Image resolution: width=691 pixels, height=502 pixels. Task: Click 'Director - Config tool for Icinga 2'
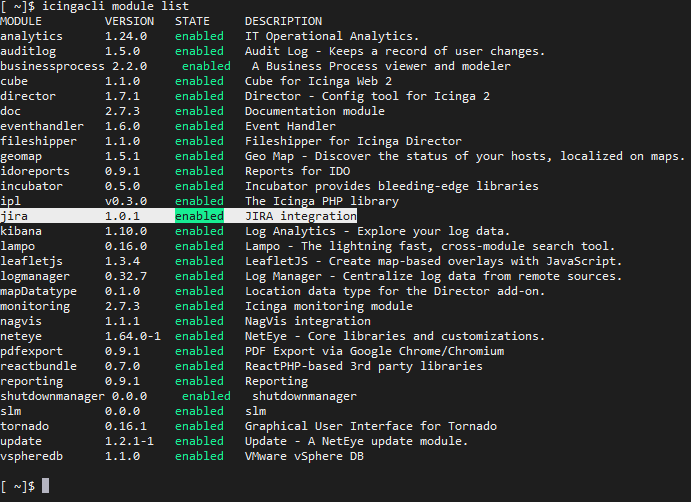coord(367,96)
